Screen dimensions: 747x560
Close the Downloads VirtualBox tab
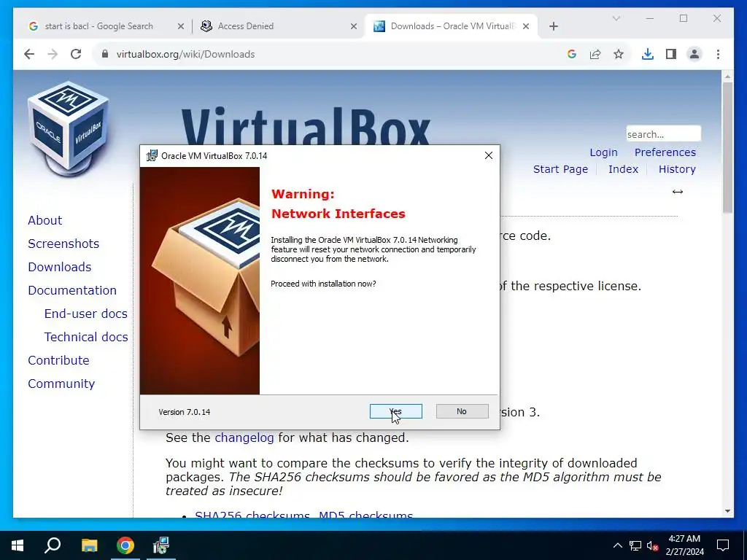(x=526, y=26)
